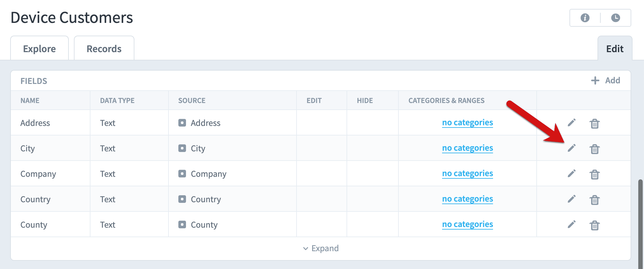Open the clock history icon
This screenshot has height=269, width=644.
click(616, 18)
